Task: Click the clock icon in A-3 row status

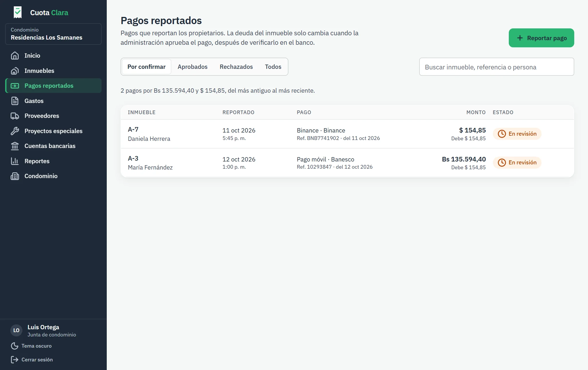Action: 502,163
